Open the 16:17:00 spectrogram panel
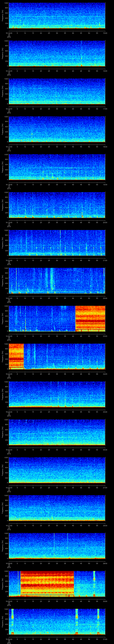 57,129
